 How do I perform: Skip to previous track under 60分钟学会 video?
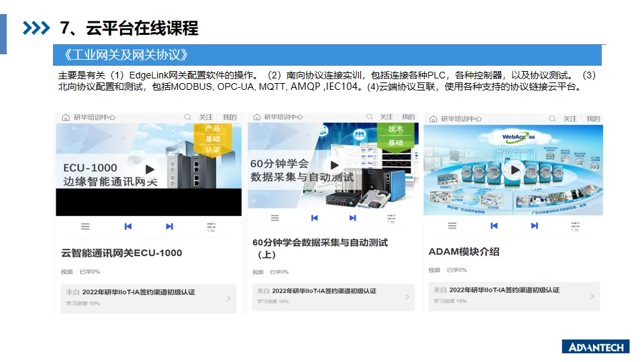314,218
